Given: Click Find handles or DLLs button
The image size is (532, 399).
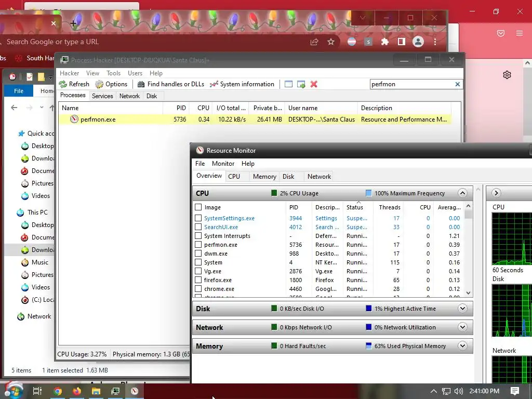Looking at the screenshot, I should coord(170,84).
